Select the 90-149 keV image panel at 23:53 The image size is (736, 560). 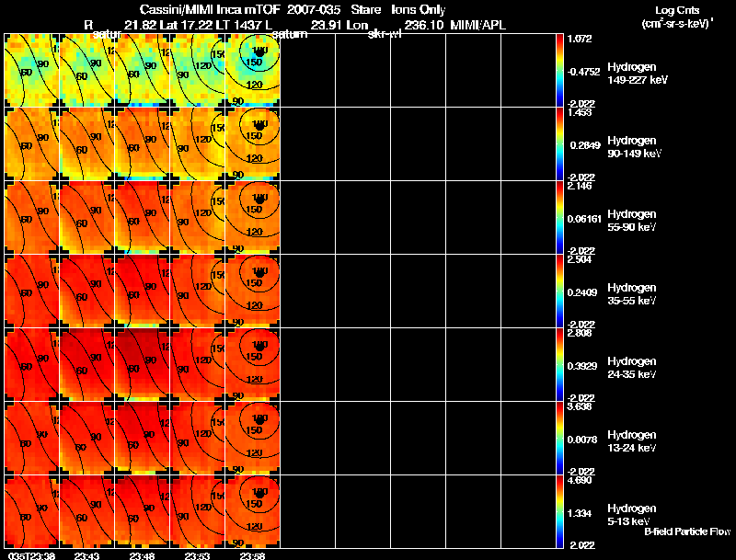(198, 143)
